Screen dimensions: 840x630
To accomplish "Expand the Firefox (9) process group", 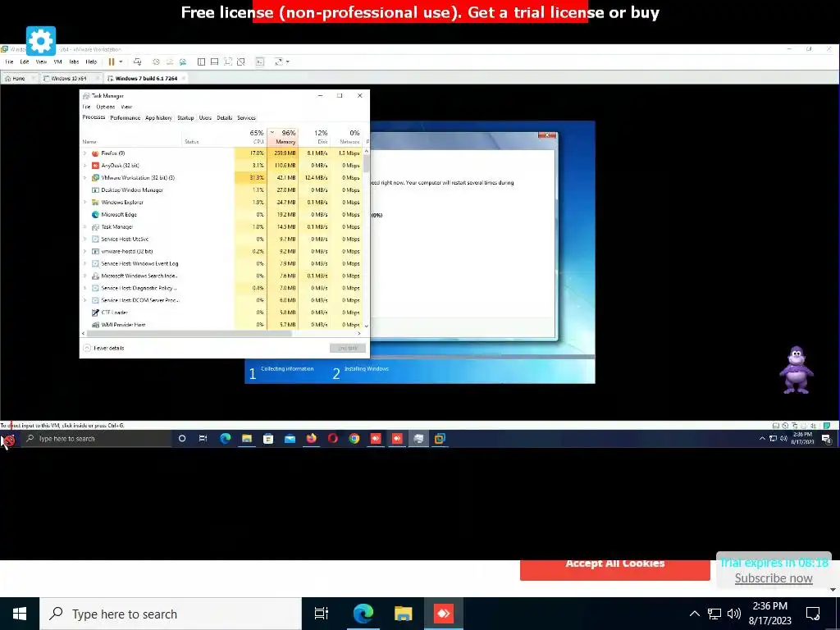I will pyautogui.click(x=84, y=153).
